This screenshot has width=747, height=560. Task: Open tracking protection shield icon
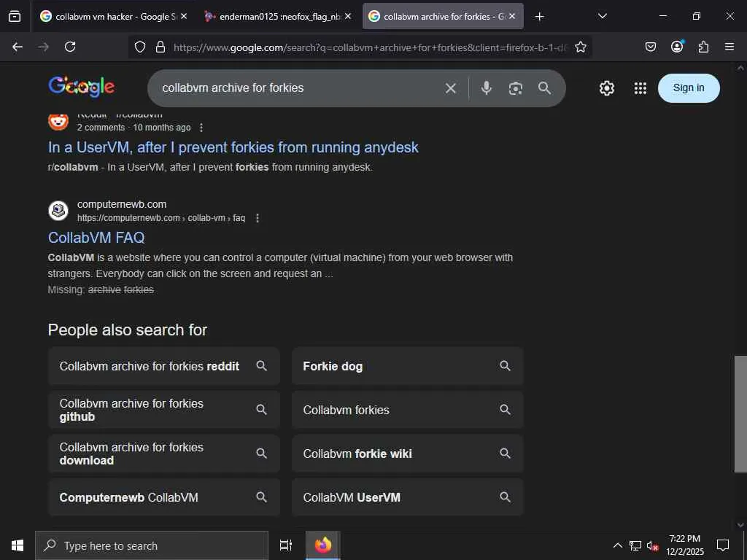139,47
